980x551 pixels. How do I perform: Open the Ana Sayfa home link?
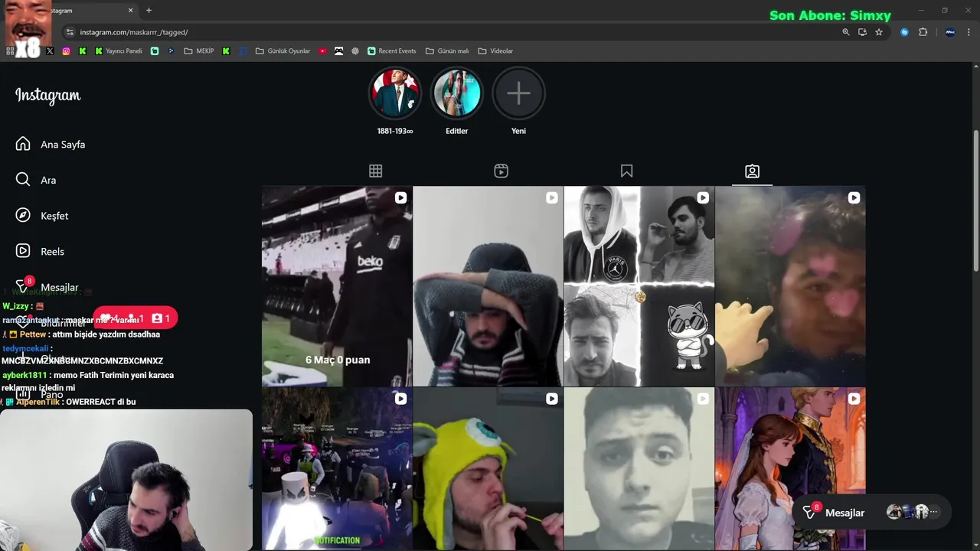(x=51, y=144)
